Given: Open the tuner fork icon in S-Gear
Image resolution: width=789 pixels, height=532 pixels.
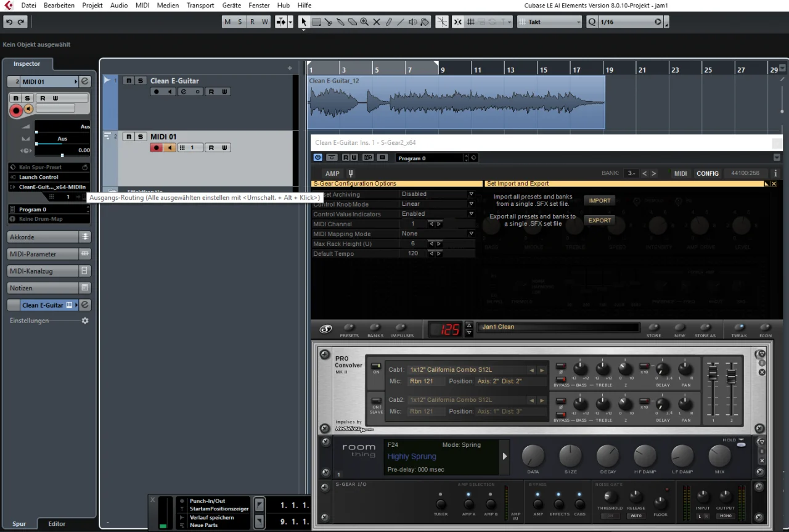Looking at the screenshot, I should (350, 174).
